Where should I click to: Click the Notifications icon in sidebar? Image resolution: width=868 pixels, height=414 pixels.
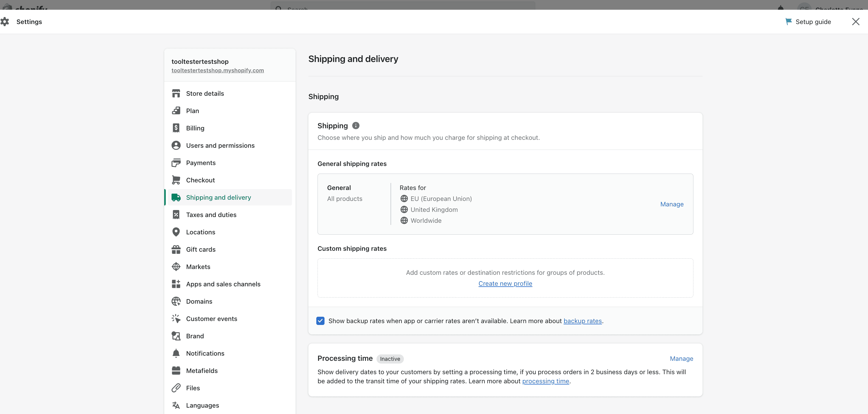coord(176,353)
